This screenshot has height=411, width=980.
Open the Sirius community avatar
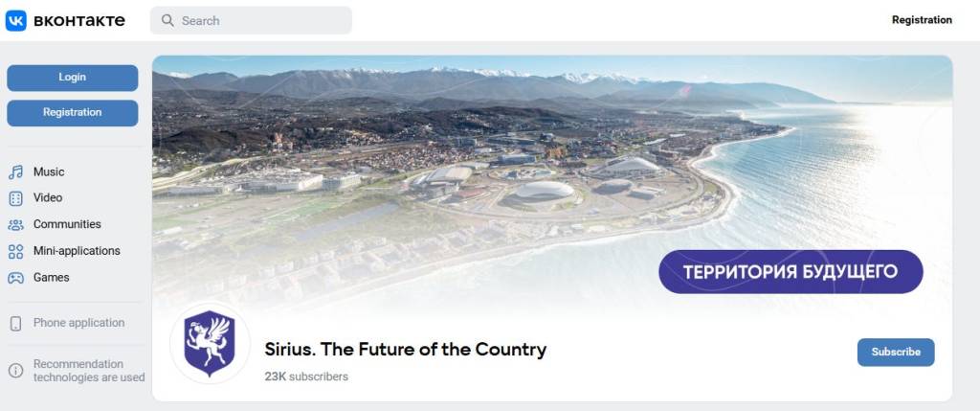[x=209, y=344]
